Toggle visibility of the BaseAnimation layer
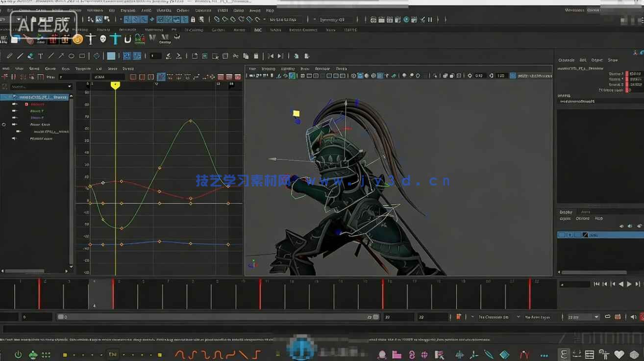Image resolution: width=644 pixels, height=361 pixels. tap(562, 234)
